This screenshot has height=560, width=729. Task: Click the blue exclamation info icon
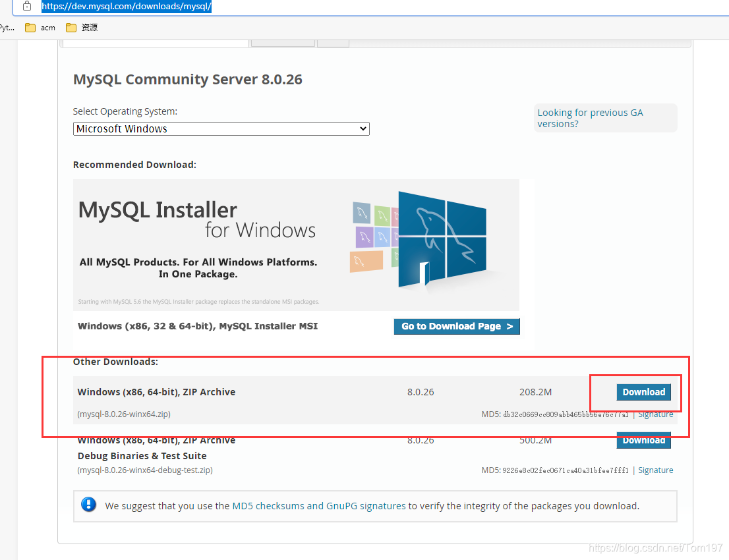tap(88, 504)
